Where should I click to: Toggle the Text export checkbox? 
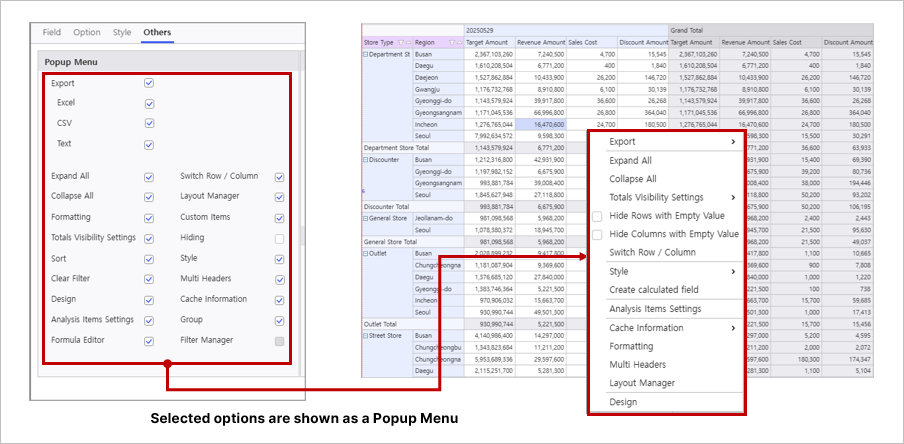tap(149, 144)
